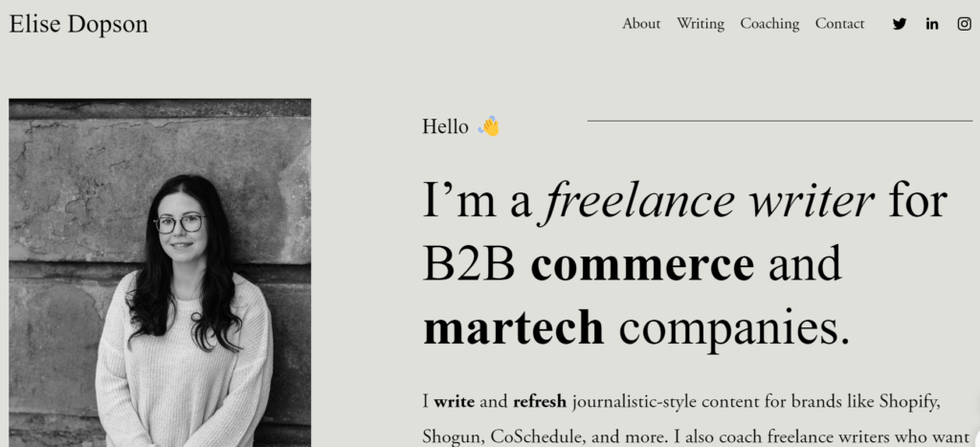
Task: Click the Elise Dopson site title
Action: coord(78,24)
